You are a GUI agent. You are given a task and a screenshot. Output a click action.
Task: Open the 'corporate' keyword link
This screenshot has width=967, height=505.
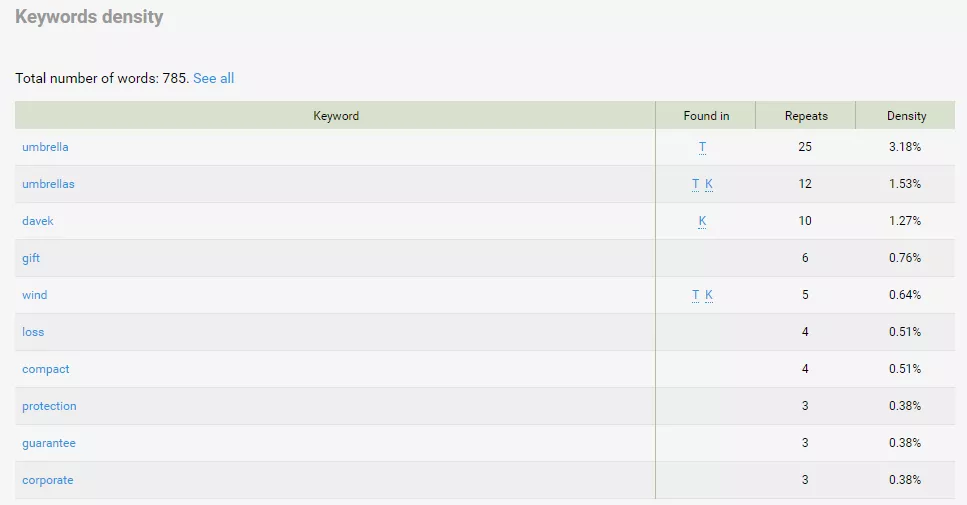click(47, 480)
